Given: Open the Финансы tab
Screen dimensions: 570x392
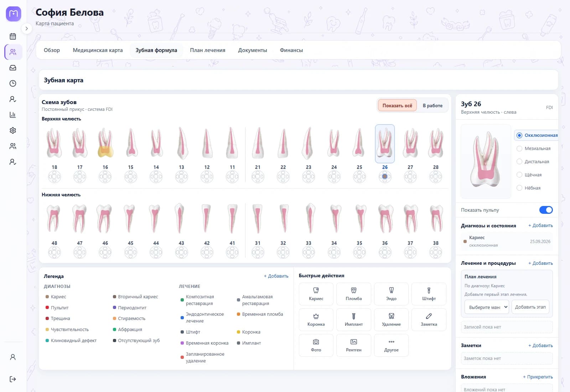Looking at the screenshot, I should [291, 50].
